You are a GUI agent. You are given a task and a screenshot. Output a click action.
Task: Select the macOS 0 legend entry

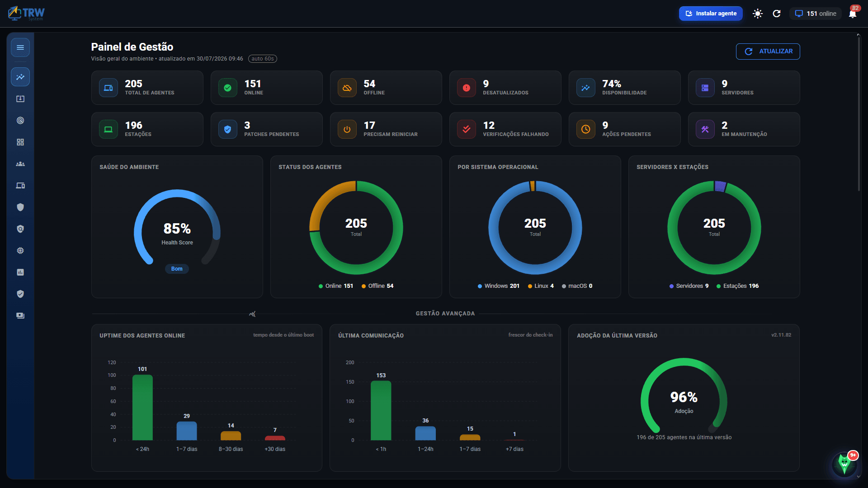577,286
